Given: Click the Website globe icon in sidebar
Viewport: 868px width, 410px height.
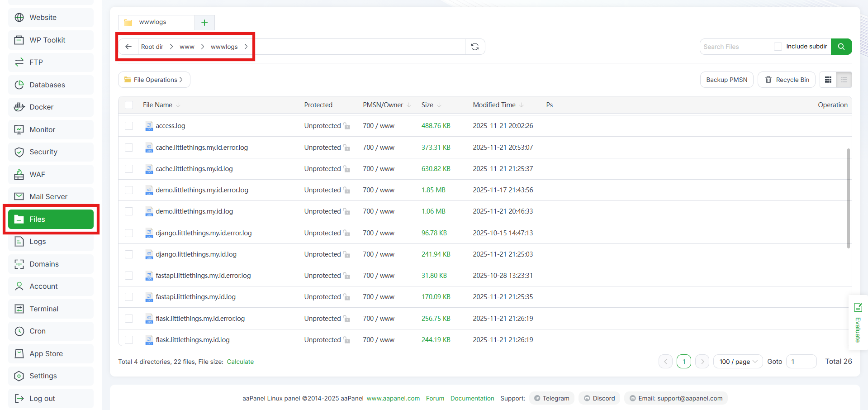Looking at the screenshot, I should coord(19,18).
